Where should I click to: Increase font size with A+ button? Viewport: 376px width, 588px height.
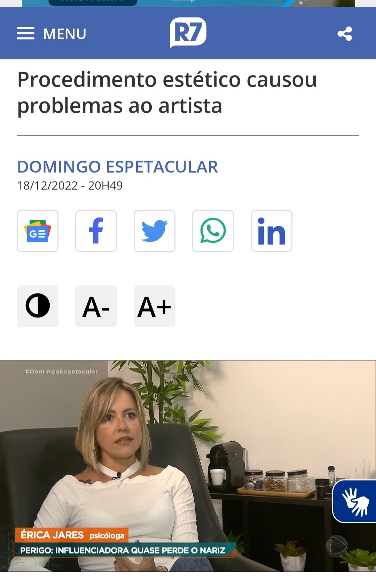(x=155, y=306)
